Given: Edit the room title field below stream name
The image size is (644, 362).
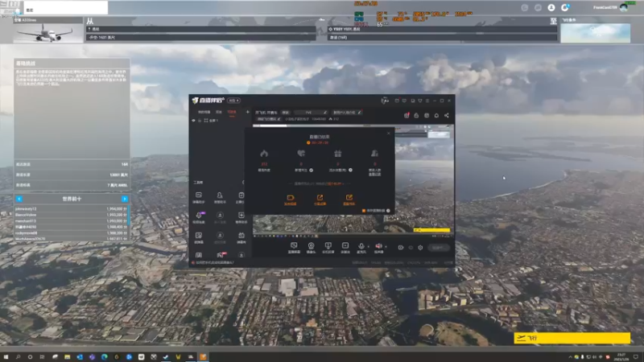Looking at the screenshot, I should pyautogui.click(x=268, y=119).
